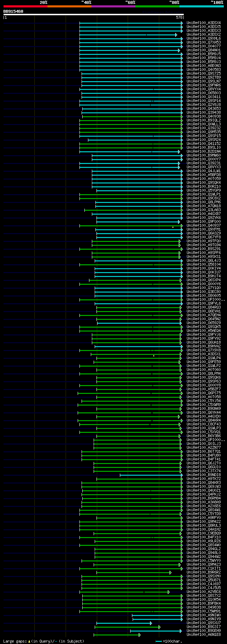Click the 578 query length label
Screen dimensions: 227x644
pos(179,17)
